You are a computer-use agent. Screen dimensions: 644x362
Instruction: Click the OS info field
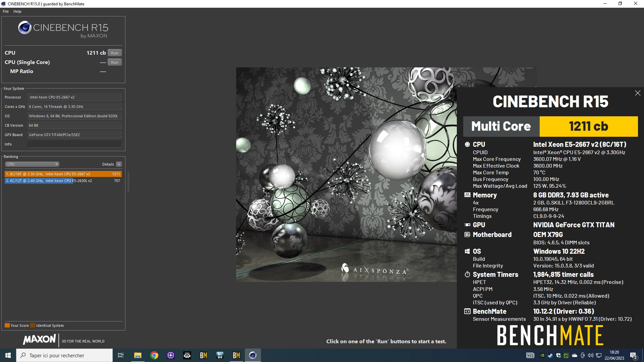(x=74, y=116)
